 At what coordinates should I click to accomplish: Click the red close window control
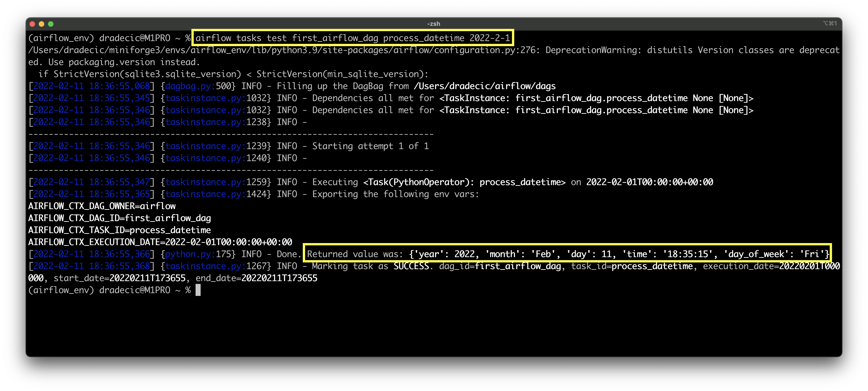(33, 24)
